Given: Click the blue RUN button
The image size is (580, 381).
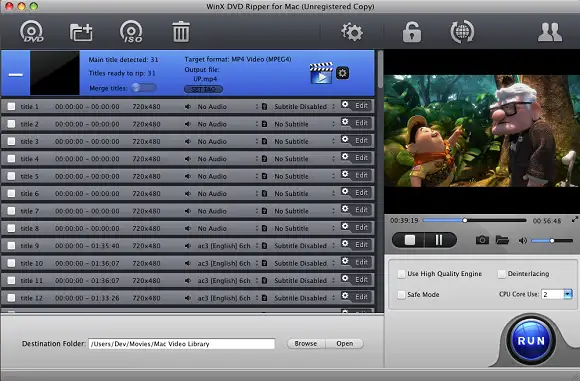Looking at the screenshot, I should [x=531, y=340].
